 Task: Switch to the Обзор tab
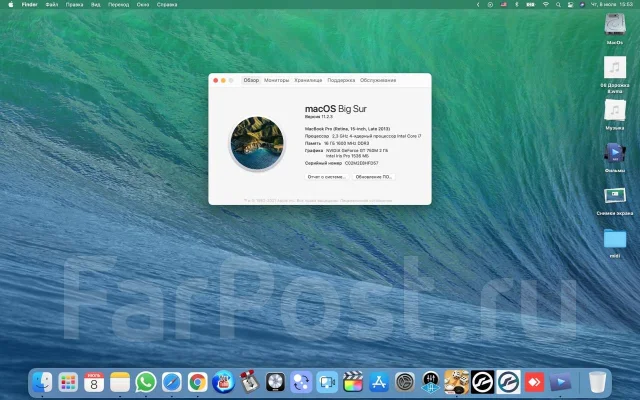tap(251, 80)
